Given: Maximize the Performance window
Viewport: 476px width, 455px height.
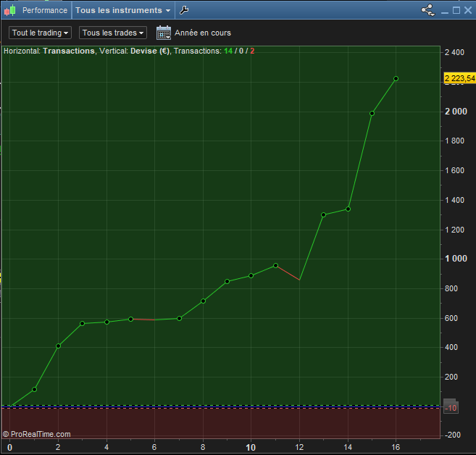Looking at the screenshot, I should pyautogui.click(x=456, y=11).
